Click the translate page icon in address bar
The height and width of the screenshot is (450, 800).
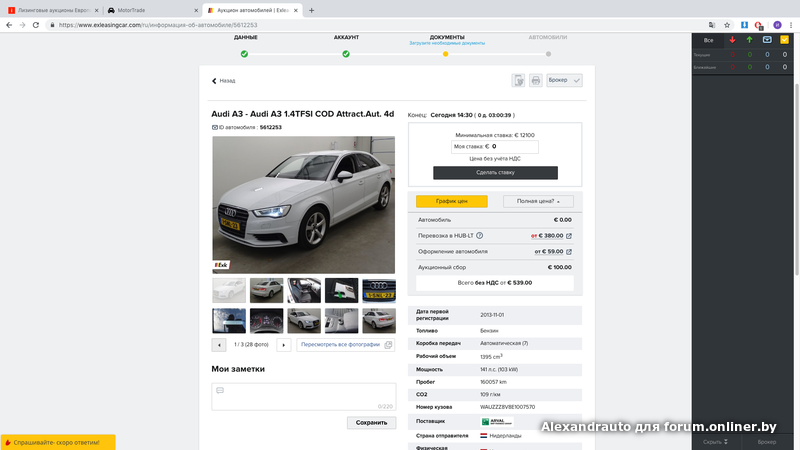tap(712, 25)
